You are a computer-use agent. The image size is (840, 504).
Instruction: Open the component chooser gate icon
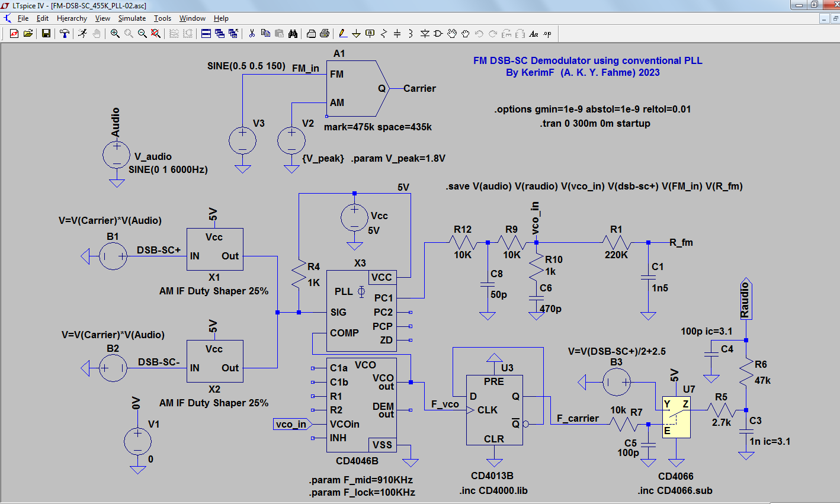[438, 34]
